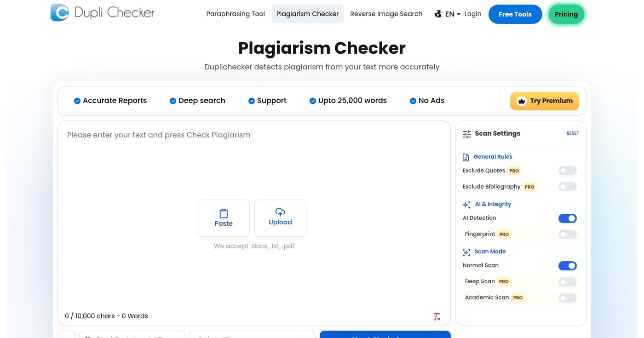Click the '0 / 10,000 chars - 0 Words' counter
Viewport: 644px width, 338px height.
106,316
